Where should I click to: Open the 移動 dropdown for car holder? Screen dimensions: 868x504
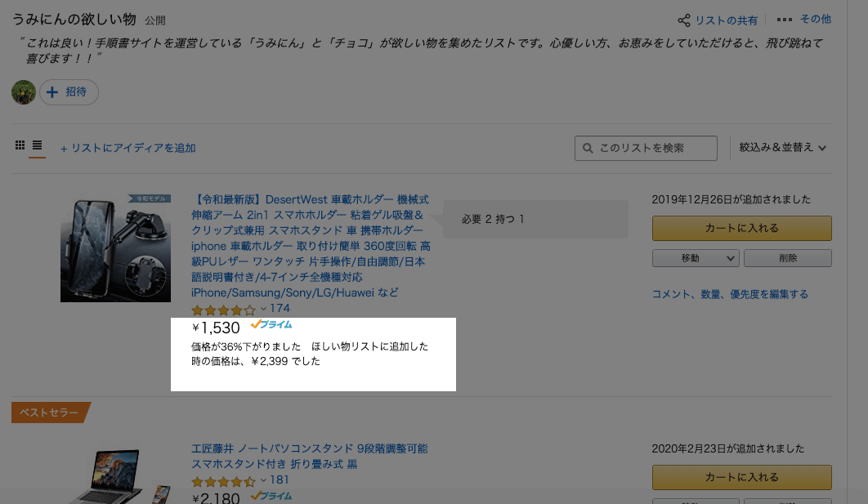pos(696,258)
